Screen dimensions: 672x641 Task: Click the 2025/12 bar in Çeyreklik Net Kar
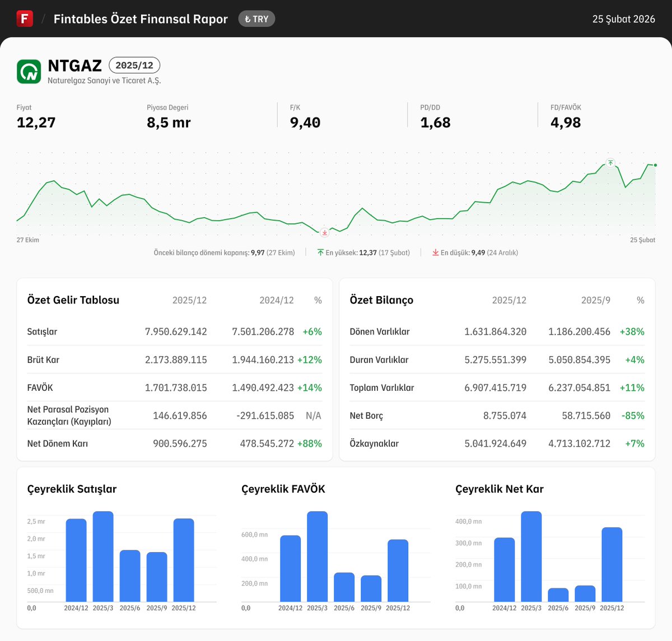pos(612,565)
